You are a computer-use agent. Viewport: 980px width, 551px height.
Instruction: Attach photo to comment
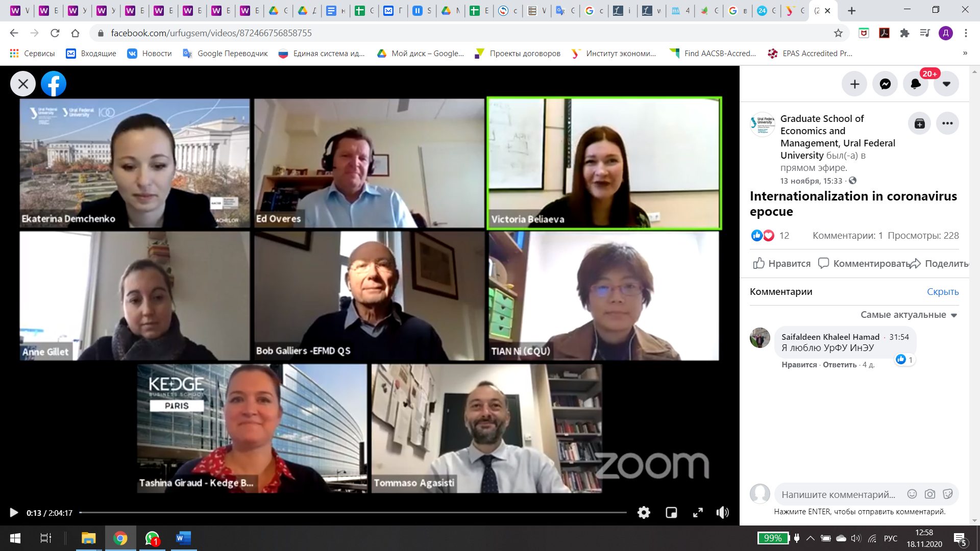tap(930, 494)
